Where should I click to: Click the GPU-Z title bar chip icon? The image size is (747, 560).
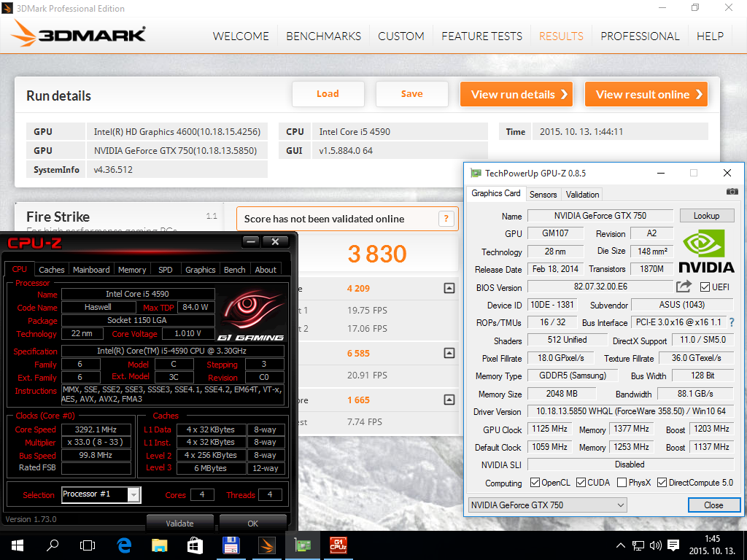[x=476, y=173]
